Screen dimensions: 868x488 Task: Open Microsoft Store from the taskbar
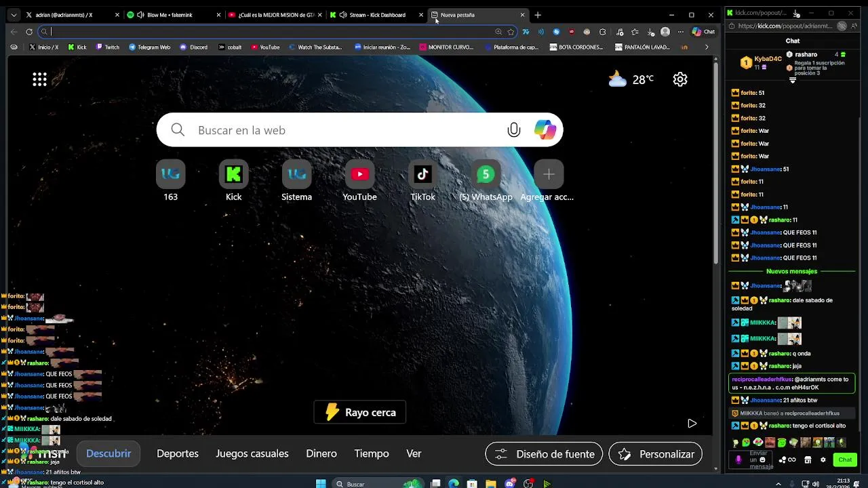coord(472,484)
